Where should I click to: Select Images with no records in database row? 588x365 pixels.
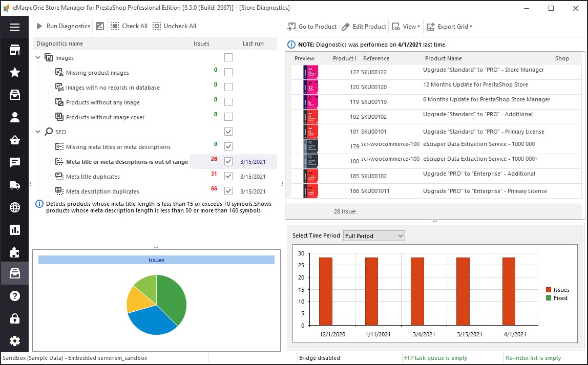click(155, 88)
